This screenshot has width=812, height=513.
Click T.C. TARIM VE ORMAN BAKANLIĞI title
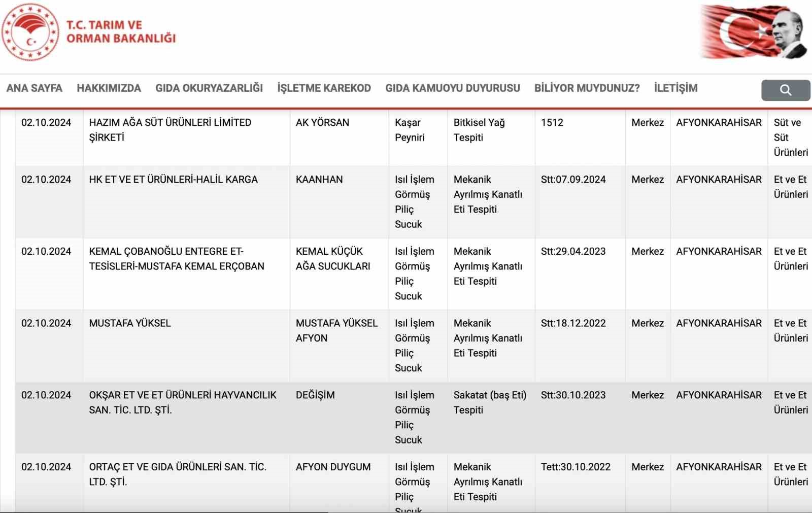[121, 31]
